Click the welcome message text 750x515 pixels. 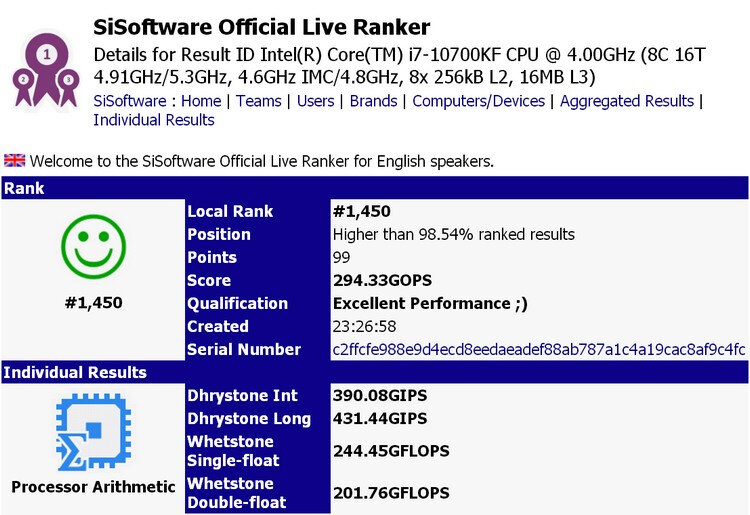click(262, 161)
